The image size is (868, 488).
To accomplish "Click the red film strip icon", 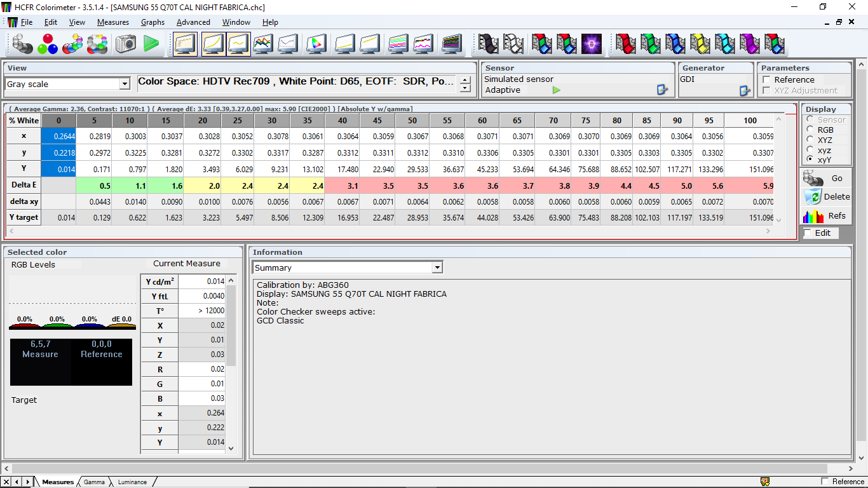I will tap(626, 44).
